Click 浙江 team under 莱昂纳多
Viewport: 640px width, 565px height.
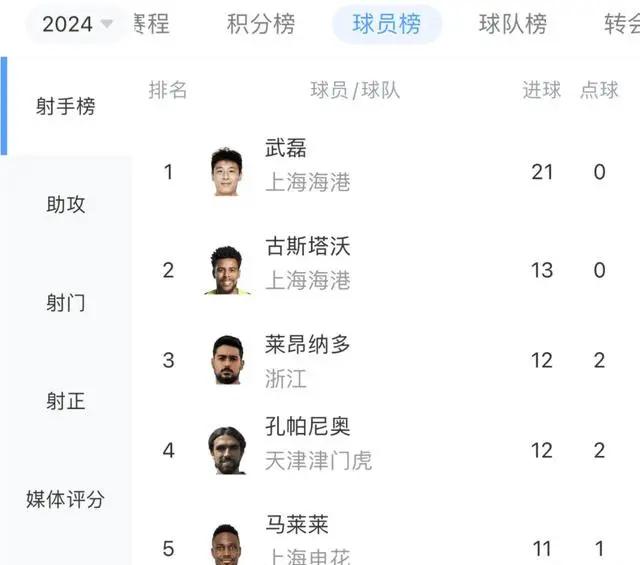point(286,379)
